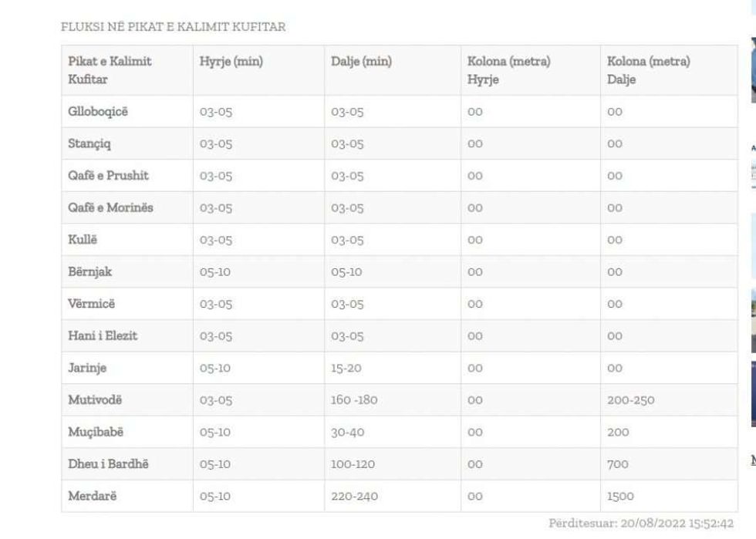Click the Dheu i Bardhë exit queue 700
756x539 pixels.
pyautogui.click(x=617, y=464)
